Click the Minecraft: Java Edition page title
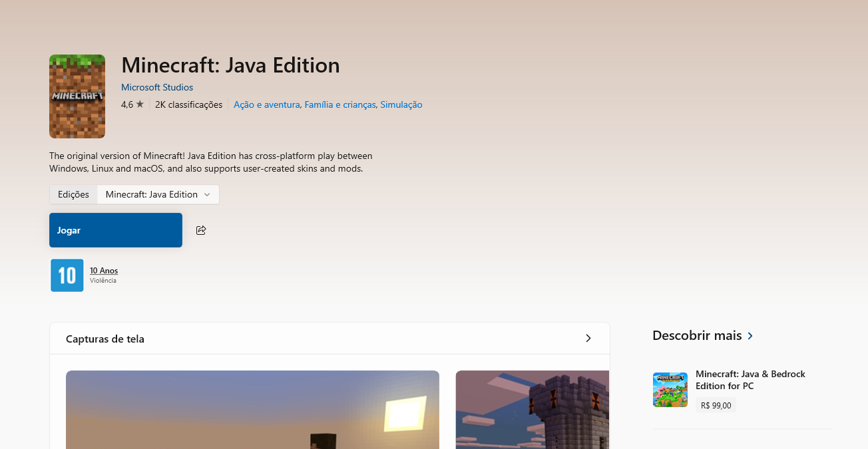This screenshot has height=449, width=868. (x=230, y=65)
